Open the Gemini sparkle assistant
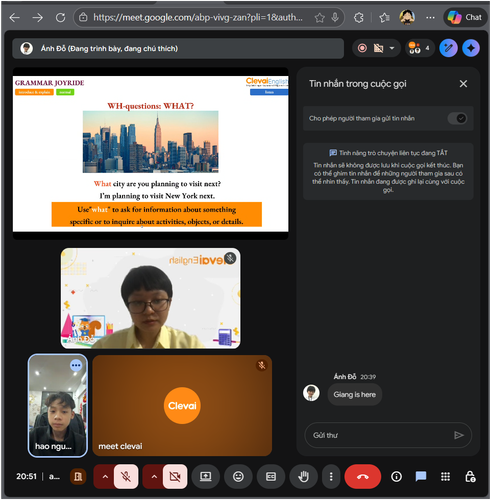This screenshot has width=491, height=500. (x=471, y=48)
